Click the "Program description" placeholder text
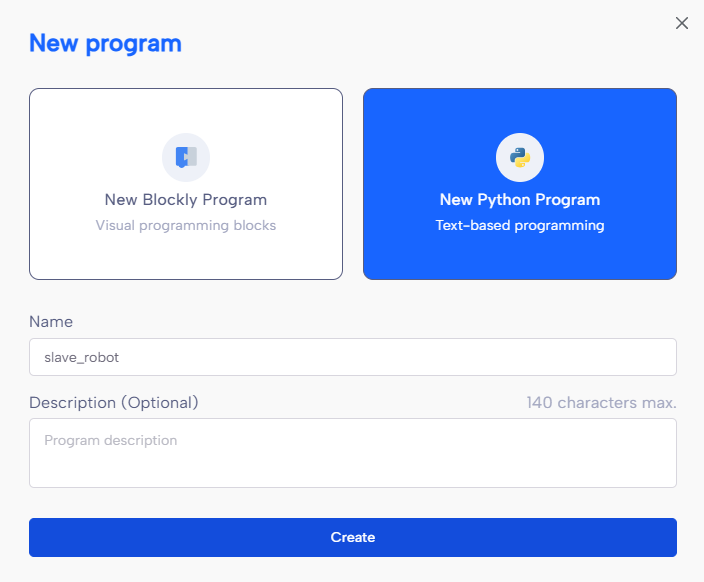 [x=110, y=441]
